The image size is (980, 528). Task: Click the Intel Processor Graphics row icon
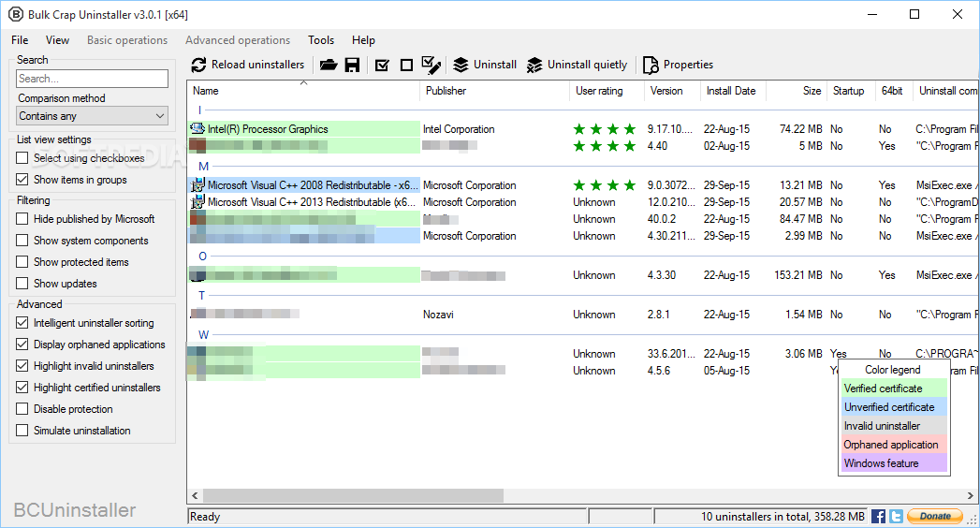click(197, 128)
